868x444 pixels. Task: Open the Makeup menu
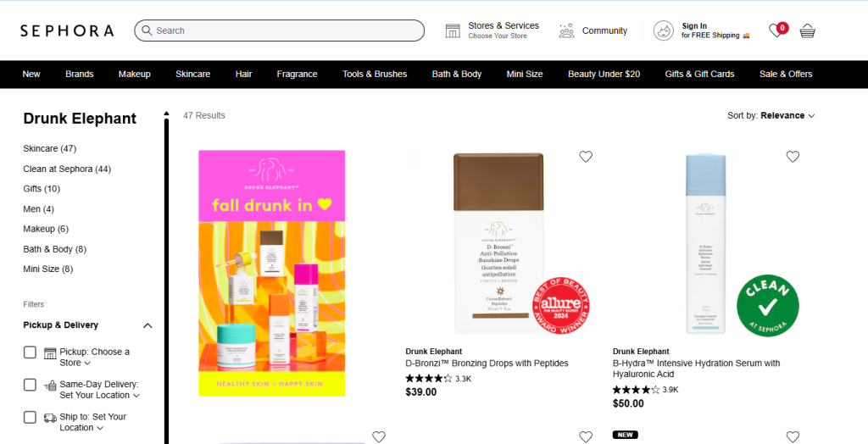pos(135,74)
